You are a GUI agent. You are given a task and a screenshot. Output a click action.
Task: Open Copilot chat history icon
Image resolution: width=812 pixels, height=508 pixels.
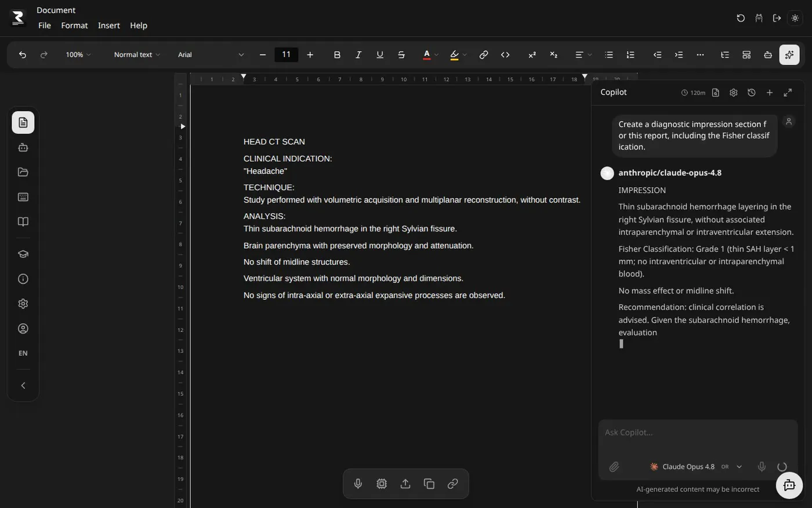(x=752, y=93)
